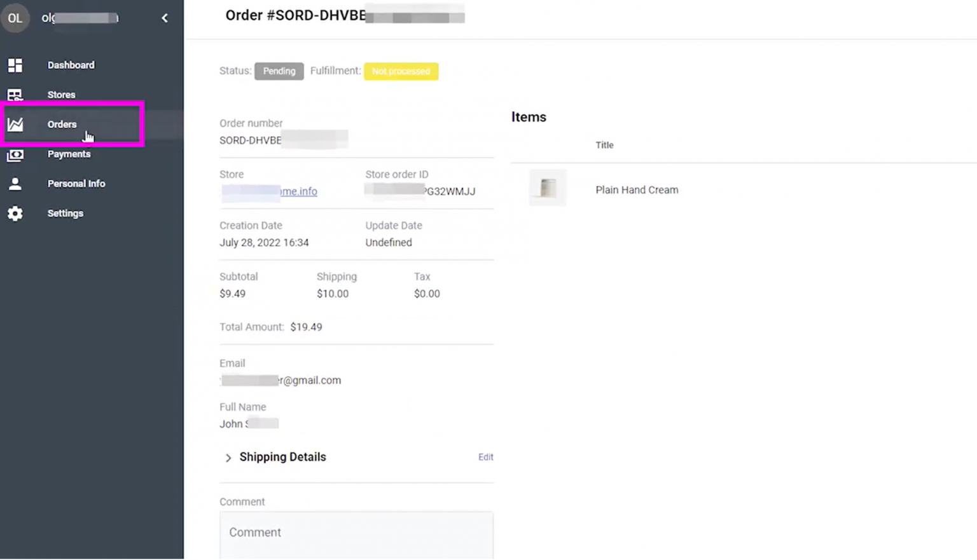Select the Orders chart icon
This screenshot has width=977, height=560.
tap(15, 124)
